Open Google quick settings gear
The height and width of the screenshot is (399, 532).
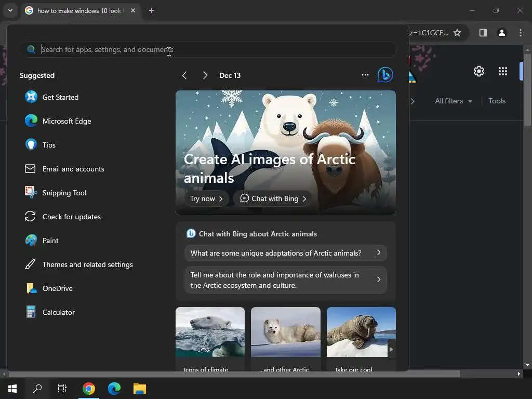pos(478,71)
